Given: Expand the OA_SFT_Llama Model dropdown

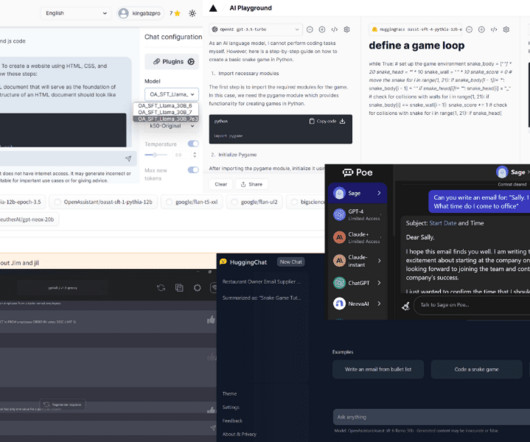Looking at the screenshot, I should pos(172,94).
